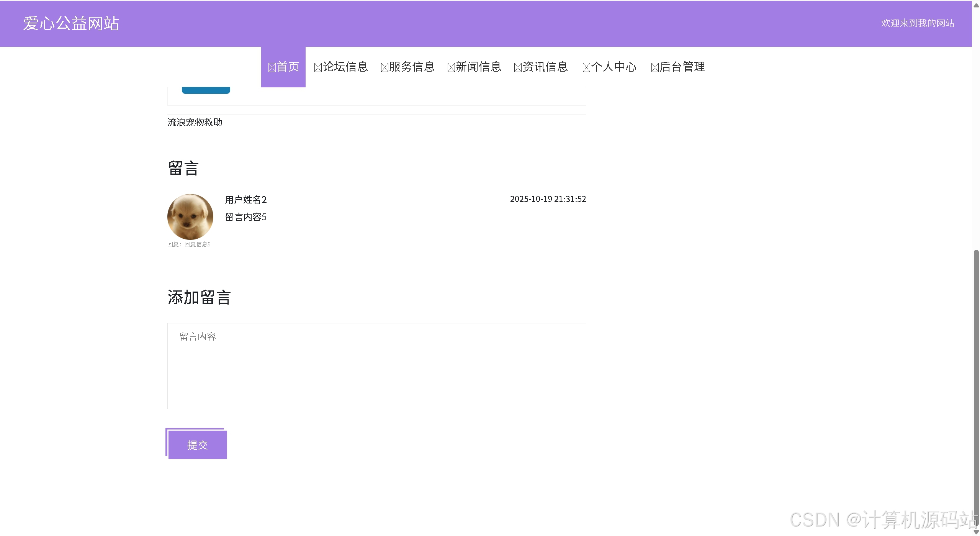
Task: Click the 爱心公益网站 site title
Action: click(71, 23)
